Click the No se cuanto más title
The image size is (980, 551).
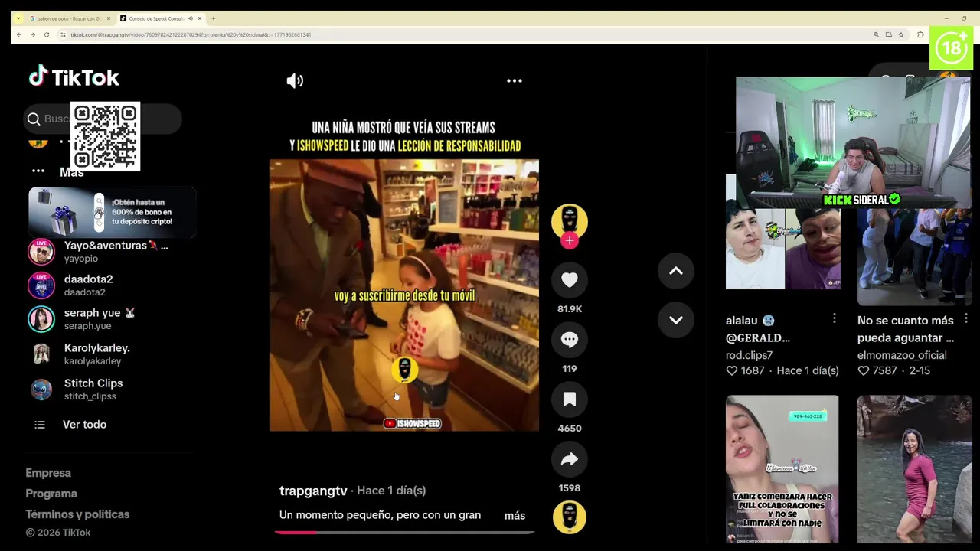pos(906,329)
